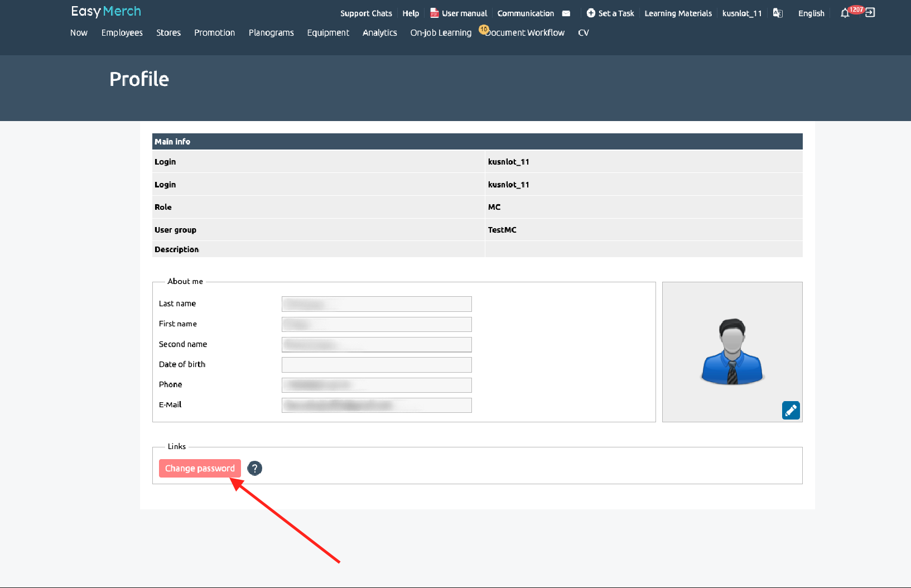Click the Learning Materials link
The height and width of the screenshot is (588, 911).
point(678,13)
